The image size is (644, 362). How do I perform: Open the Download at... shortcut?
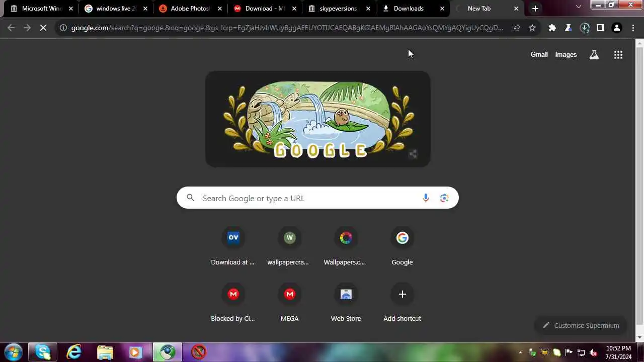point(233,246)
